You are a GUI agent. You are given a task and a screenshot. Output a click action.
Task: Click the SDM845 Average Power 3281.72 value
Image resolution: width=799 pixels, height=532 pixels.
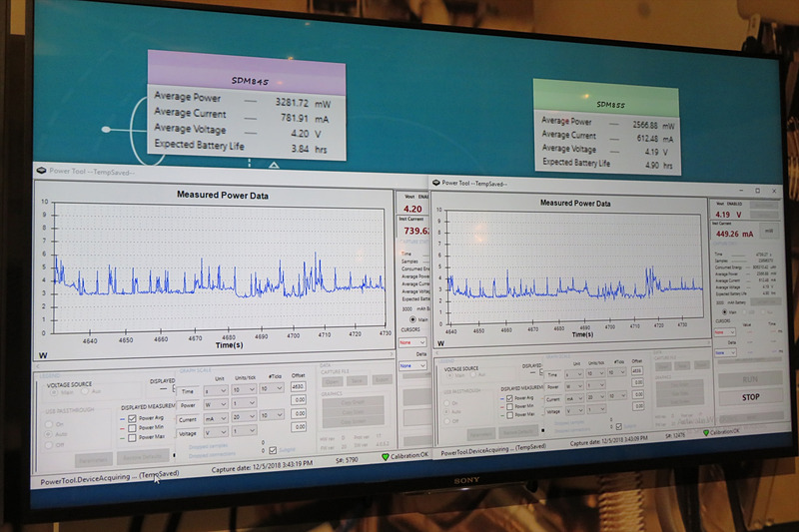pos(292,103)
